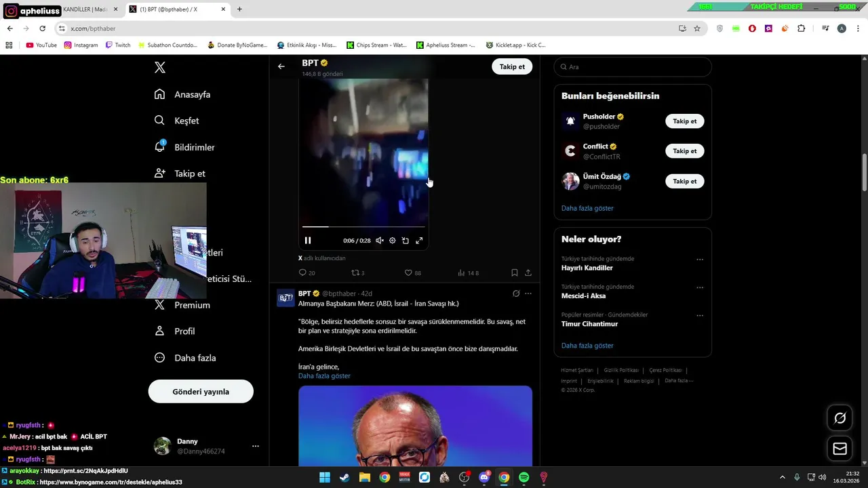Open floating Grok button
Image resolution: width=868 pixels, height=488 pixels.
840,418
